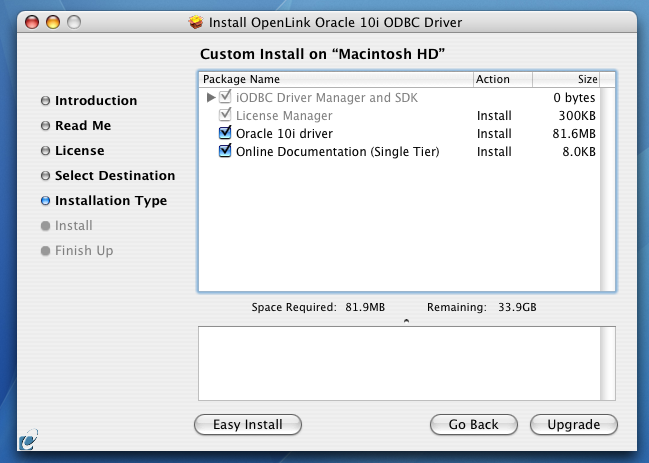
Task: Click the red close window button
Action: [x=32, y=22]
